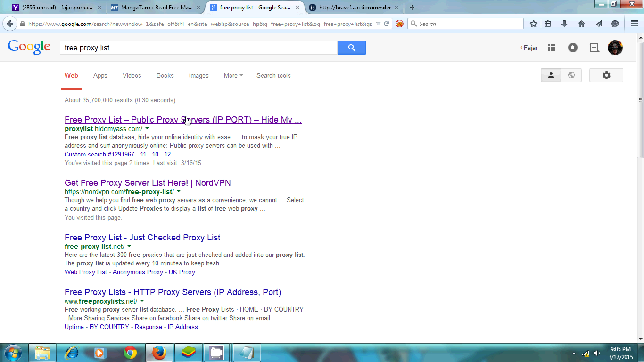
Task: Open the Google account profile picture
Action: click(615, 48)
